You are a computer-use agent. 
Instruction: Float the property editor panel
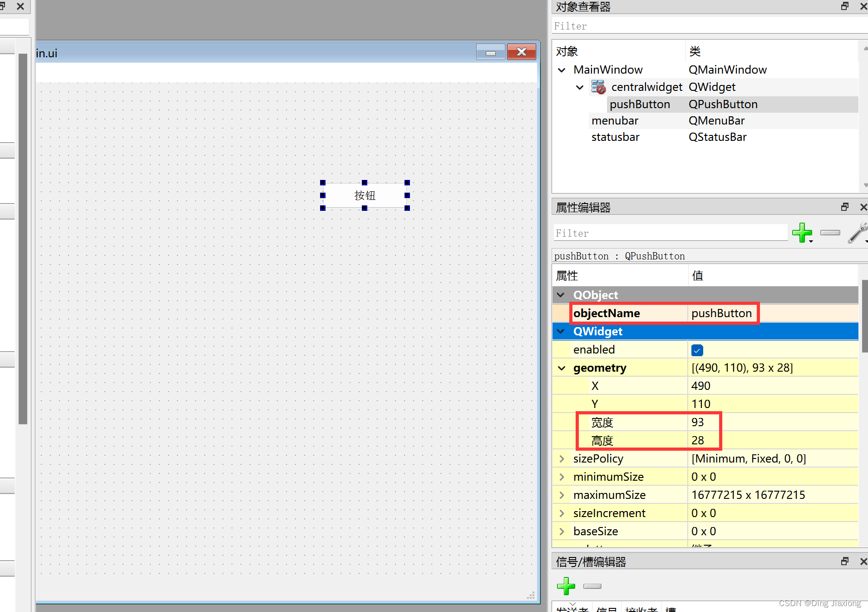845,207
